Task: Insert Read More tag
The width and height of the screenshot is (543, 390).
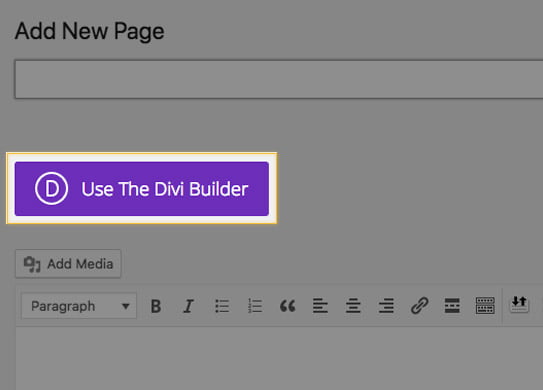Action: (x=452, y=306)
